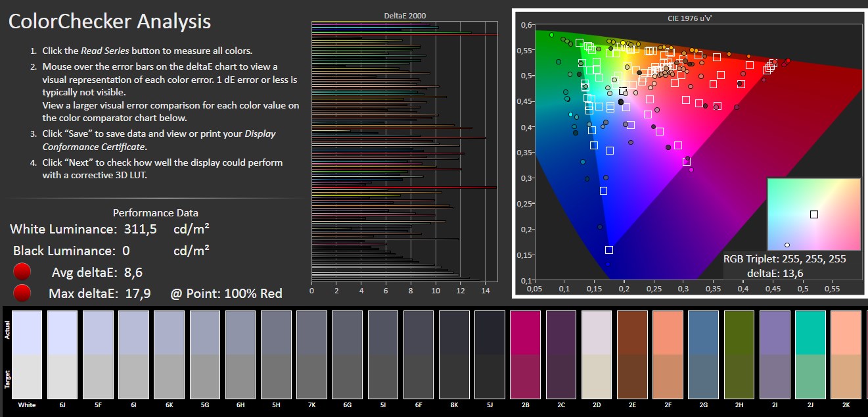Select the 2B magenta swatch
This screenshot has height=417, width=868.
(525, 354)
